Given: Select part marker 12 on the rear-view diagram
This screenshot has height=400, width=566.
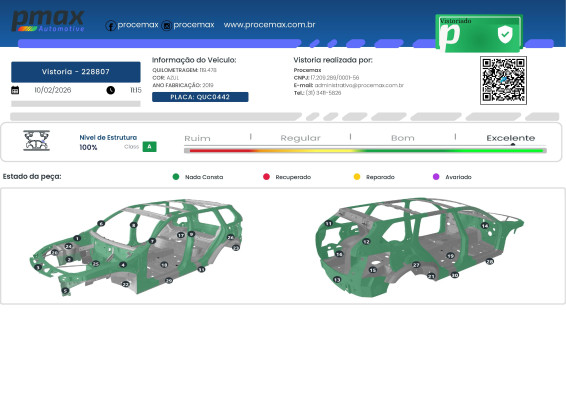Looking at the screenshot, I should [x=366, y=242].
